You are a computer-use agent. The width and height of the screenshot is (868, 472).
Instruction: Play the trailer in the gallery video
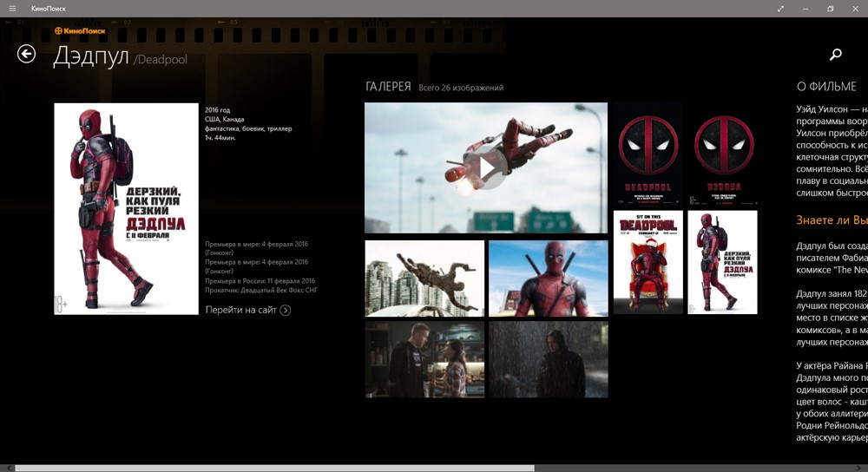(485, 167)
